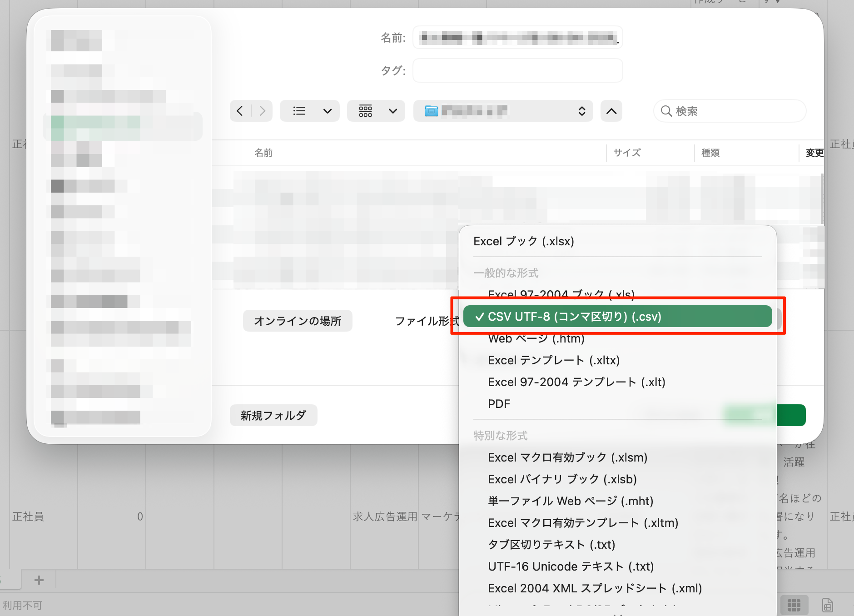Click 求人広告運用 cell in the spreadsheet
This screenshot has width=854, height=616.
coord(385,517)
